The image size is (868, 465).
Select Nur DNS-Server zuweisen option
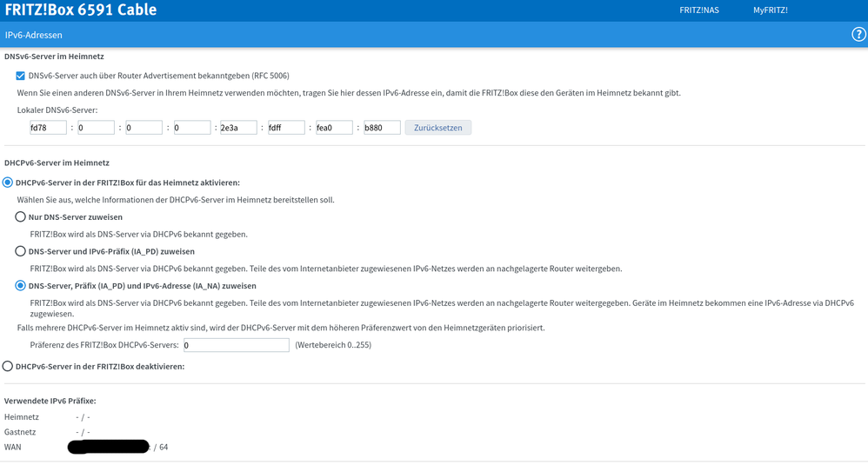(x=21, y=216)
